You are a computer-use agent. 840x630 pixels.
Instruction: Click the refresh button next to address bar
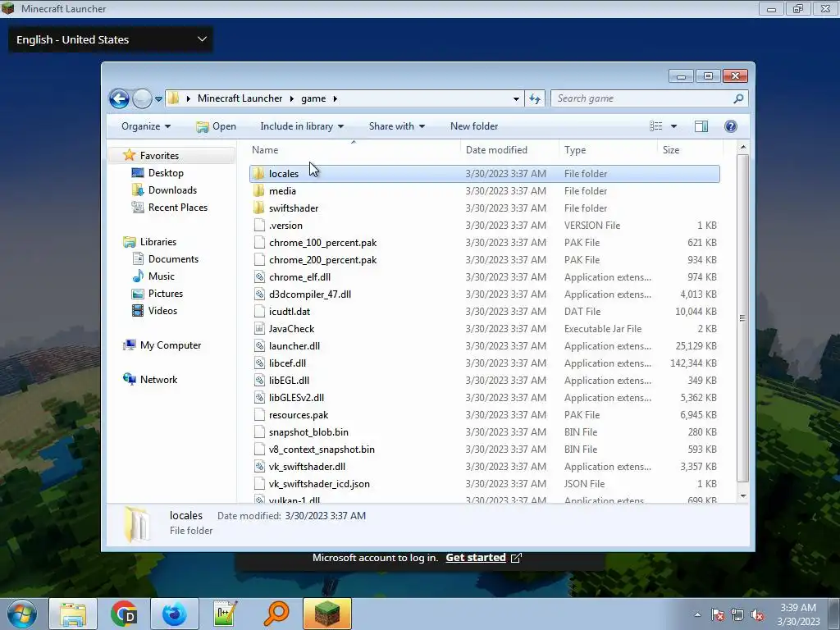click(535, 98)
